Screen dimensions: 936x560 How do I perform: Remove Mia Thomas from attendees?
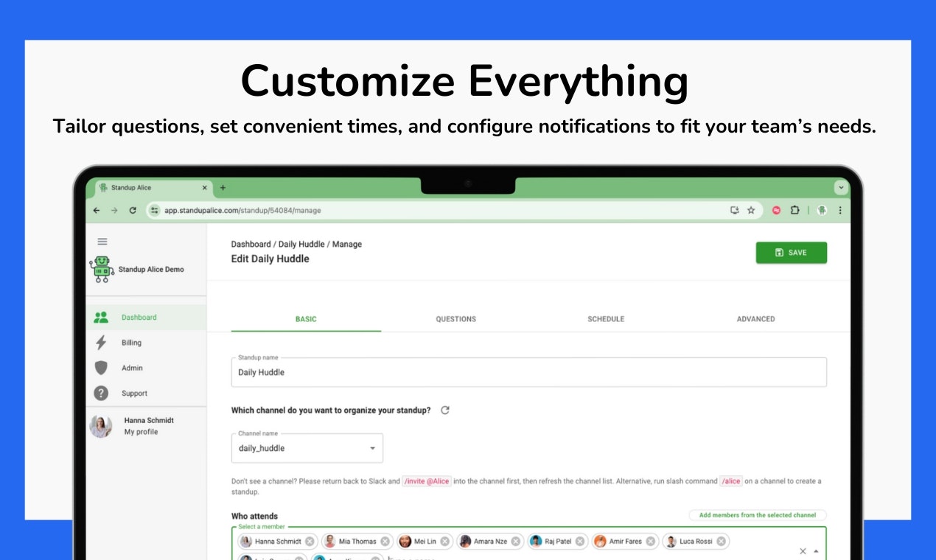coord(385,542)
